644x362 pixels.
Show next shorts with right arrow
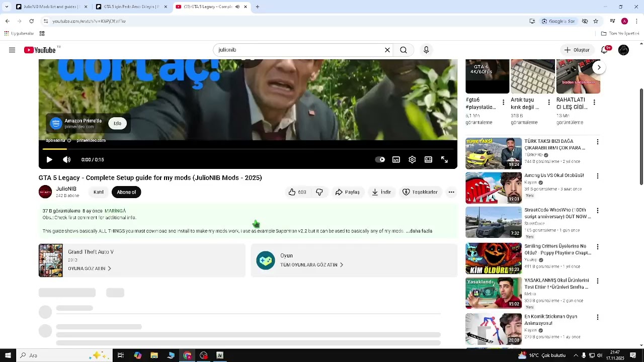click(x=599, y=67)
